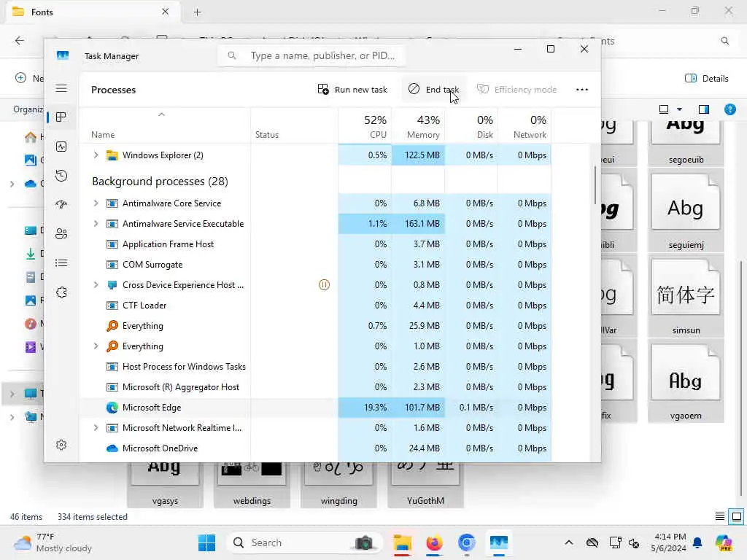Click Task Manager vertical scrollbar thumb

(595, 184)
